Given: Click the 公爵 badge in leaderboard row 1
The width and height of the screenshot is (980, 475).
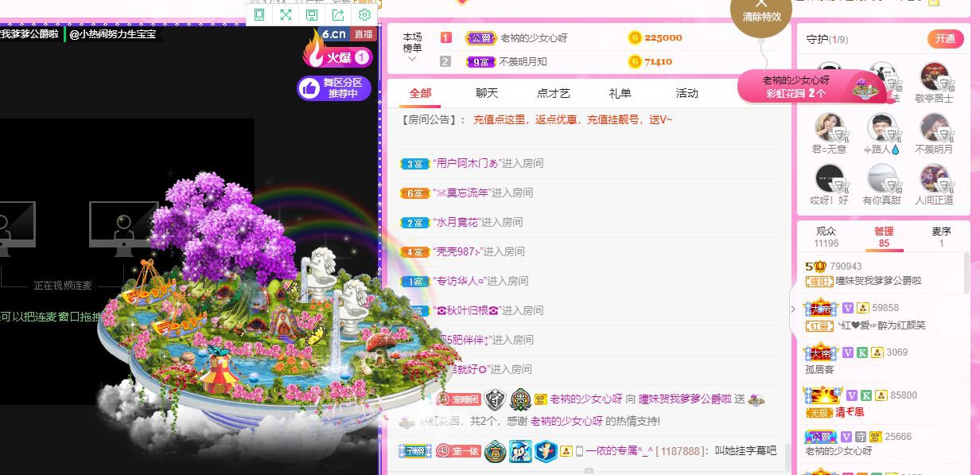Looking at the screenshot, I should (x=480, y=37).
